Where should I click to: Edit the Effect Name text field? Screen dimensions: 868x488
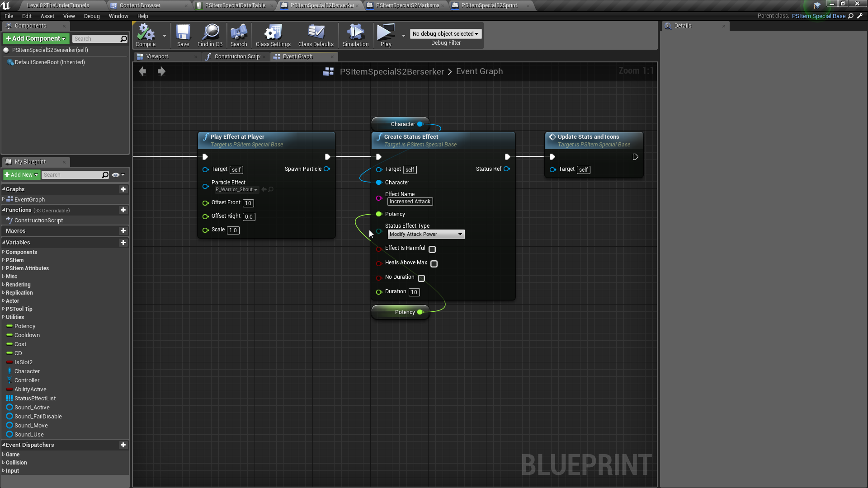click(x=410, y=202)
